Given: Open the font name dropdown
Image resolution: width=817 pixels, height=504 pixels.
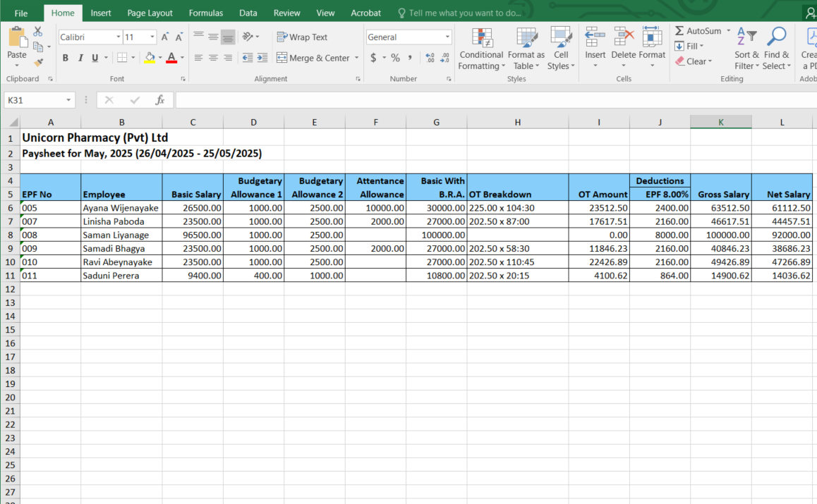Looking at the screenshot, I should click(119, 37).
